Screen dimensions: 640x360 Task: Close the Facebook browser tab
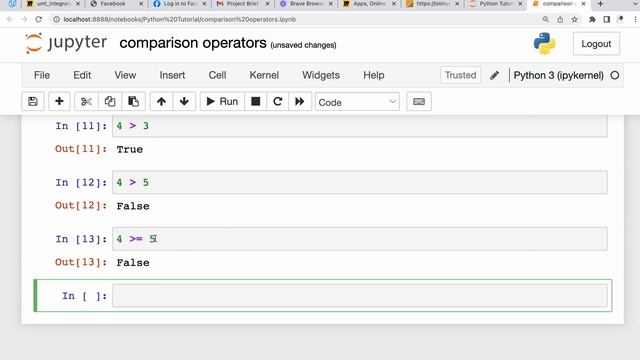pos(141,4)
